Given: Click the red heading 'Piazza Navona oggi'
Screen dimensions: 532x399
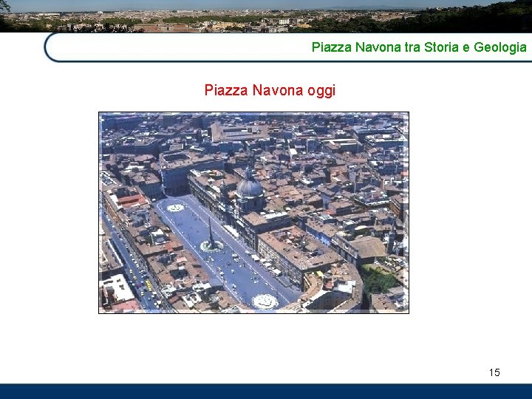Looking at the screenshot, I should coord(270,90).
